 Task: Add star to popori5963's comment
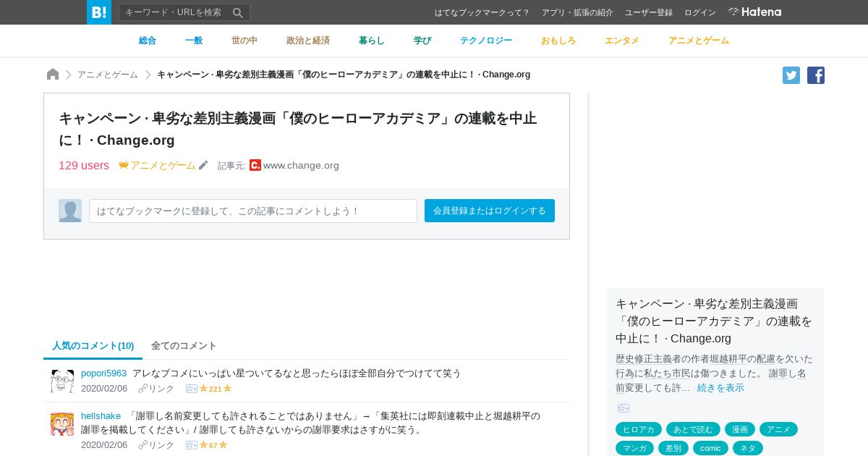[192, 389]
